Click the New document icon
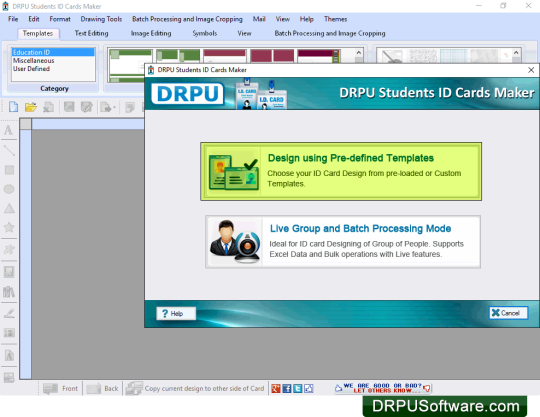 click(x=13, y=107)
